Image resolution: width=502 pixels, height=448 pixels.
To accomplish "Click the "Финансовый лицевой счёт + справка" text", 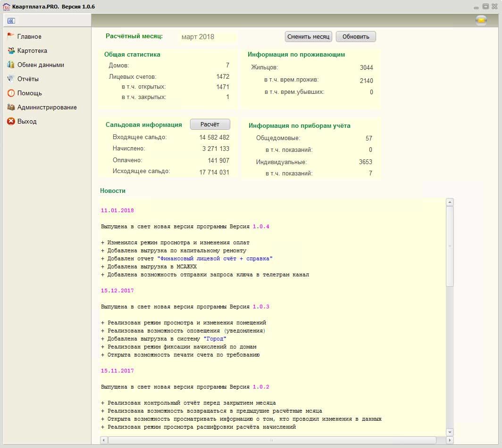I will pos(215,258).
